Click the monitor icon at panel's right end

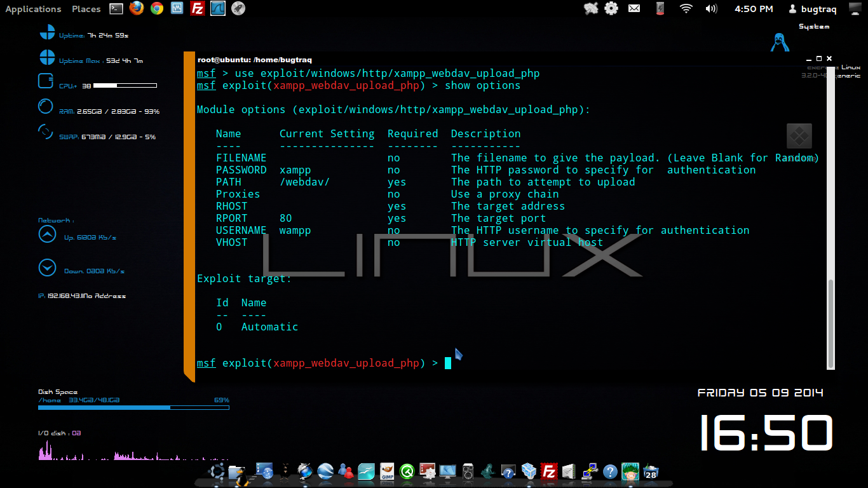click(x=855, y=8)
